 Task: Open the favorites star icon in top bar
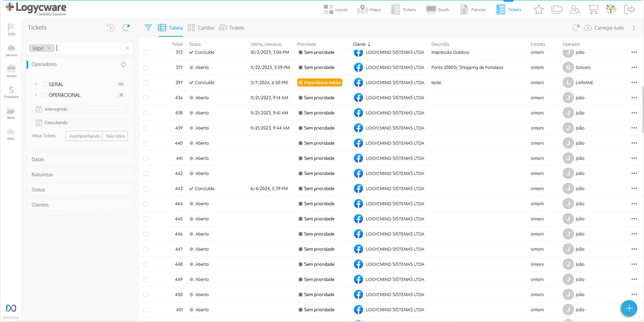(539, 10)
